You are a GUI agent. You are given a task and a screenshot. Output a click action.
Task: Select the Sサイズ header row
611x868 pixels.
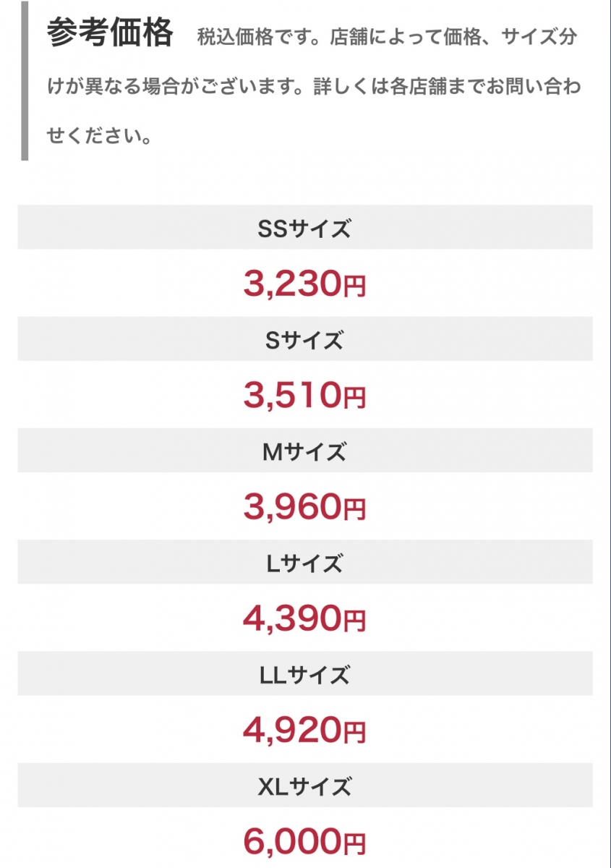304,339
